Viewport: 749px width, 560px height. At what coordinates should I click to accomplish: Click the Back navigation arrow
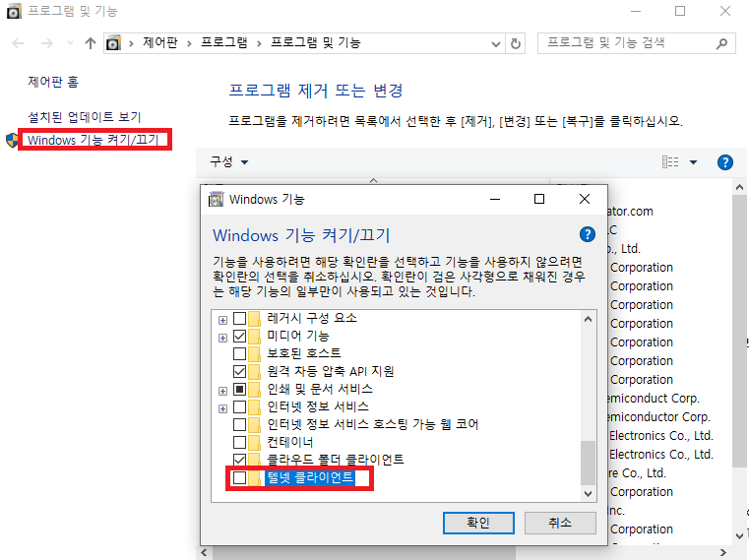[x=18, y=43]
